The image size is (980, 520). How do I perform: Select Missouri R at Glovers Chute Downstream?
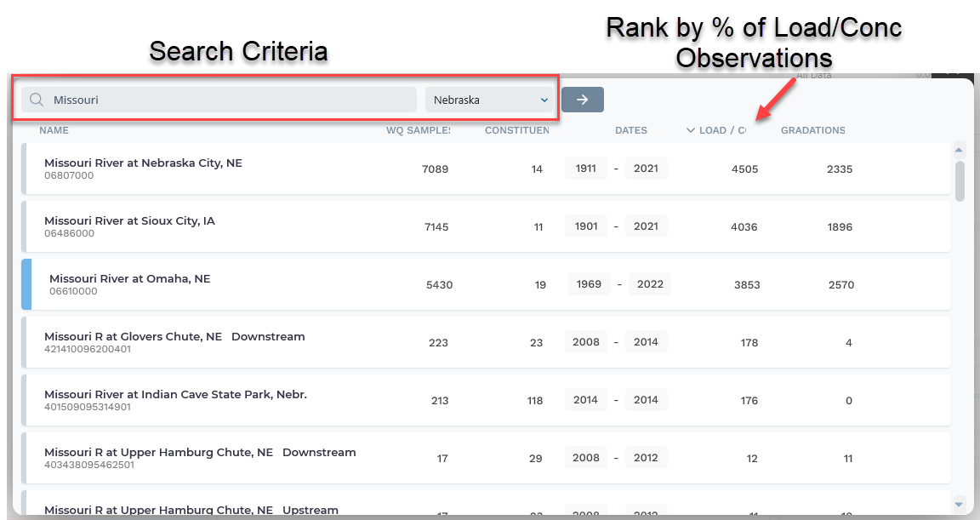coord(174,336)
